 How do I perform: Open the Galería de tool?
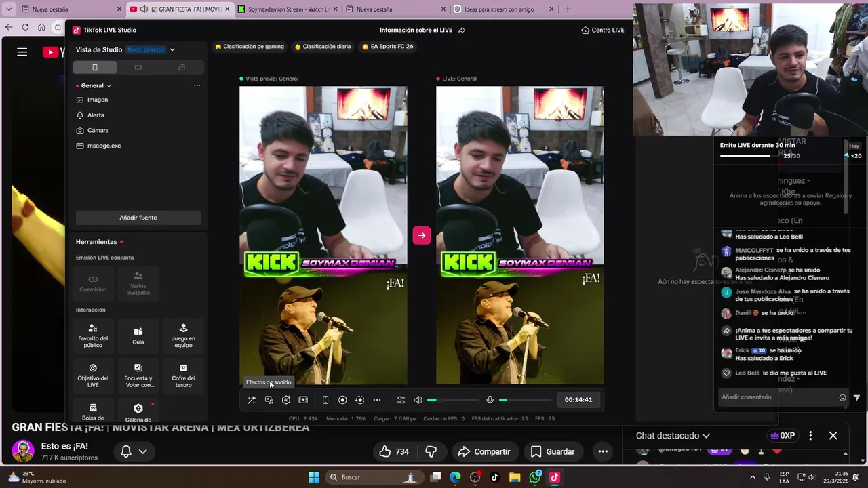(x=138, y=411)
